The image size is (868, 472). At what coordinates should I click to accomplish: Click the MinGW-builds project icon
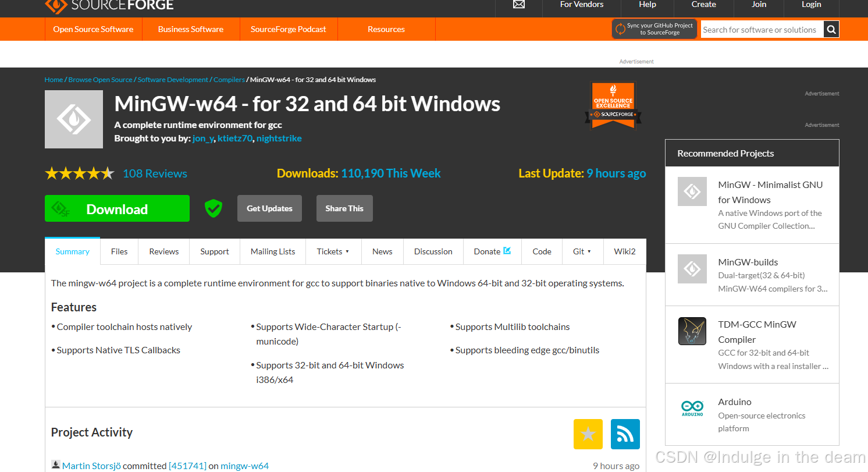tap(692, 269)
